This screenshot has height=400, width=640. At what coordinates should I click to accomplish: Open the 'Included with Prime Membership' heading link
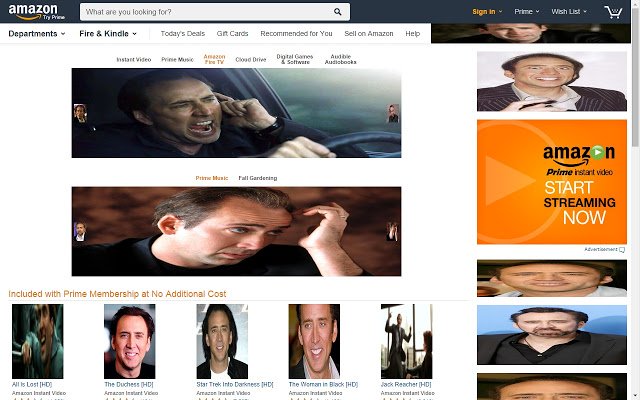coord(117,294)
